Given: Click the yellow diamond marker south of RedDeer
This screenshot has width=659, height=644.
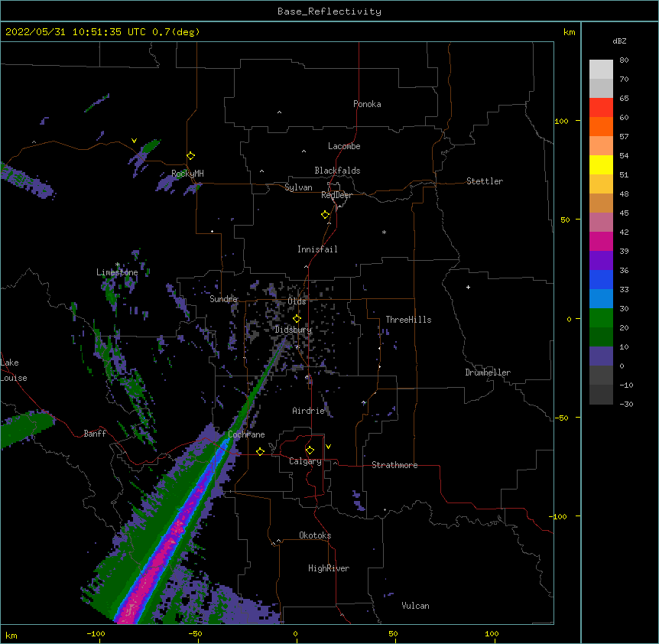Looking at the screenshot, I should click(325, 215).
